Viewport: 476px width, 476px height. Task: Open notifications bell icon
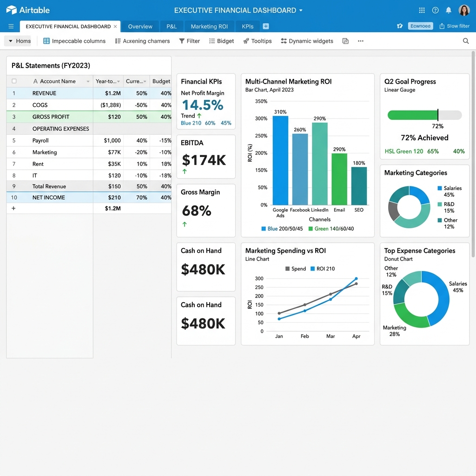pos(449,10)
